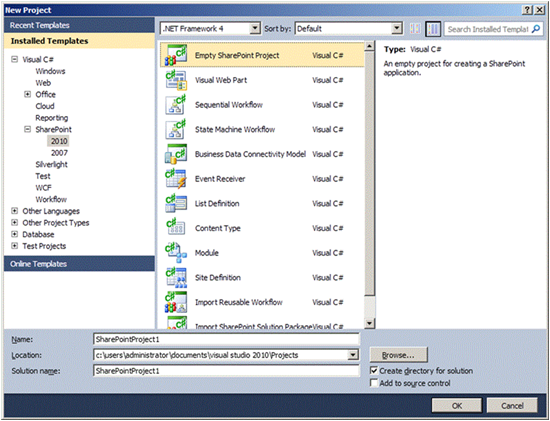
Task: Select SharePoint 2007 in the tree
Action: (x=59, y=153)
